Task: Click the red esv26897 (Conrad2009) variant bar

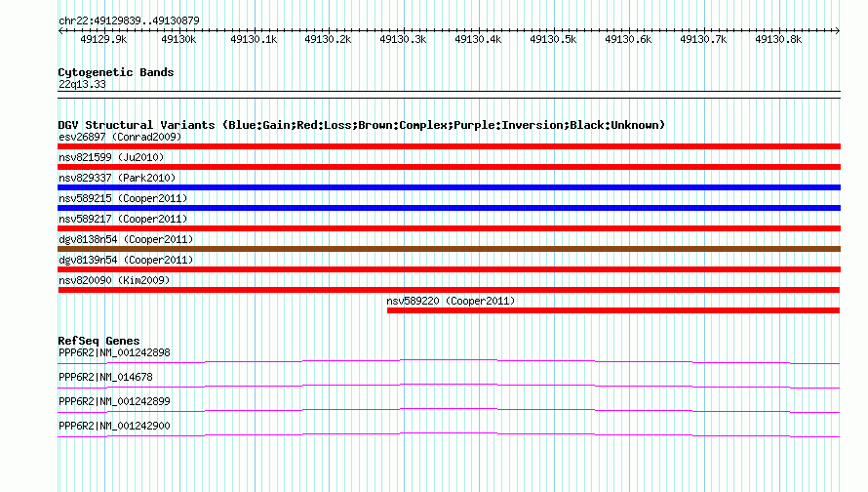Action: (x=449, y=146)
